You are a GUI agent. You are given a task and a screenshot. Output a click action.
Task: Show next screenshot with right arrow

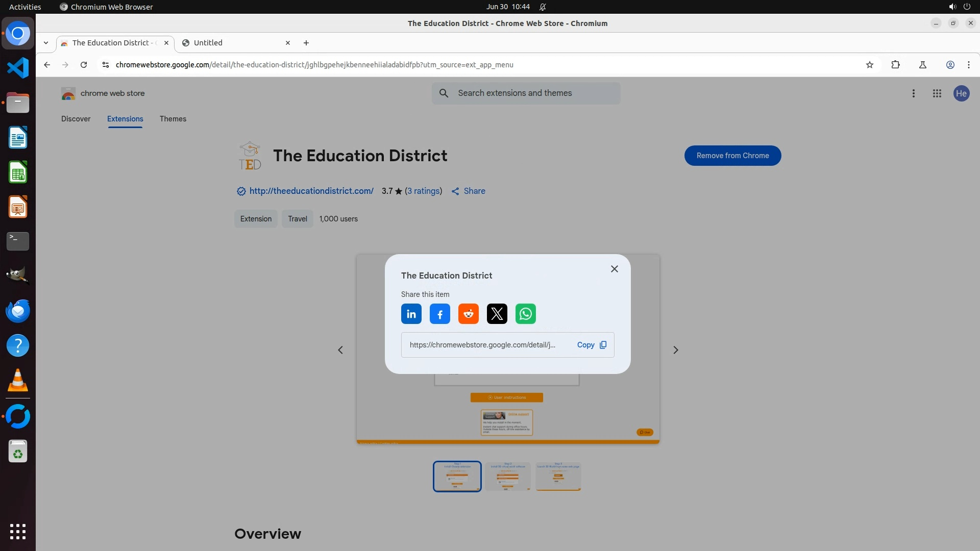click(675, 350)
